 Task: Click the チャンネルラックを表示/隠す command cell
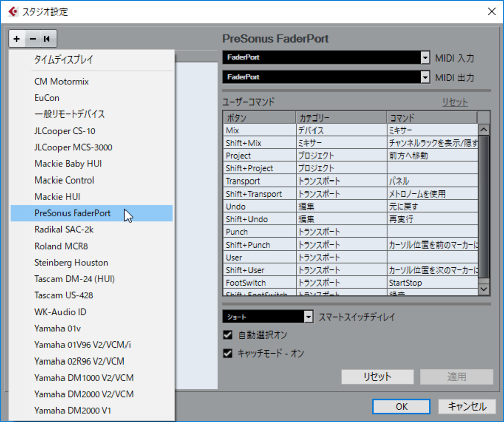point(432,143)
